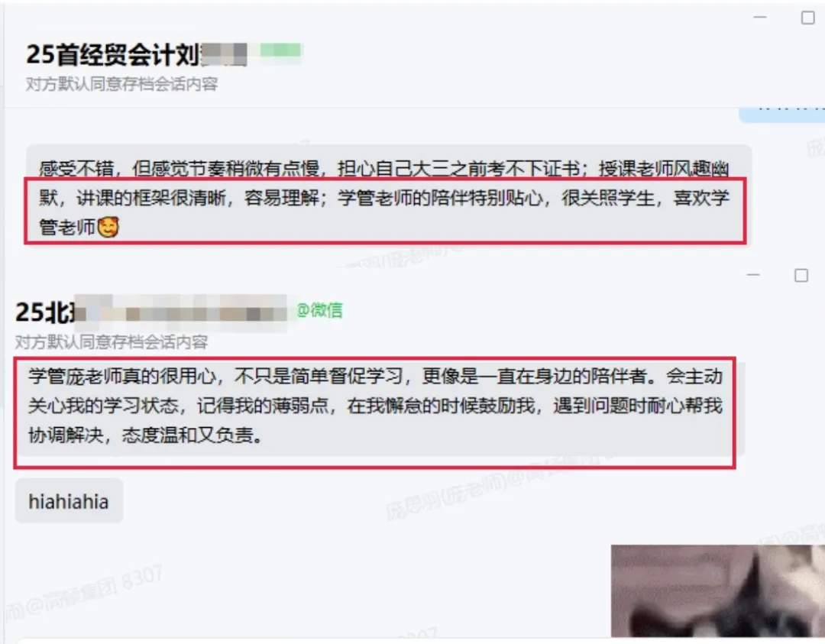Click the green @微信 label
Viewport: 825px width, 644px height.
[x=319, y=310]
